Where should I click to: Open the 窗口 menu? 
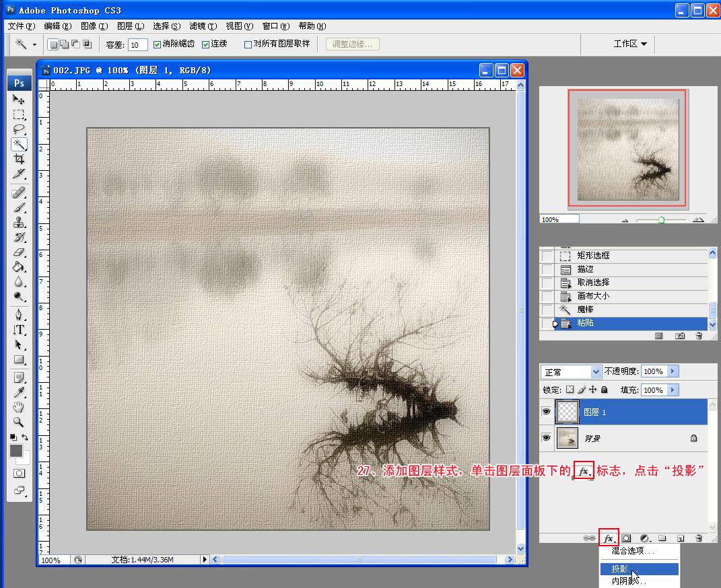tap(276, 26)
